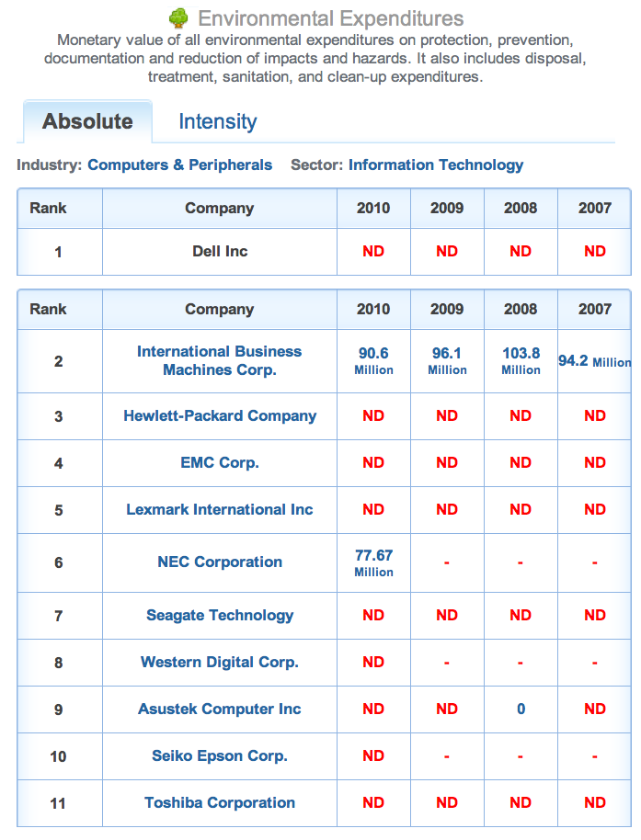
Task: Switch to the Intensity tab
Action: 218,121
